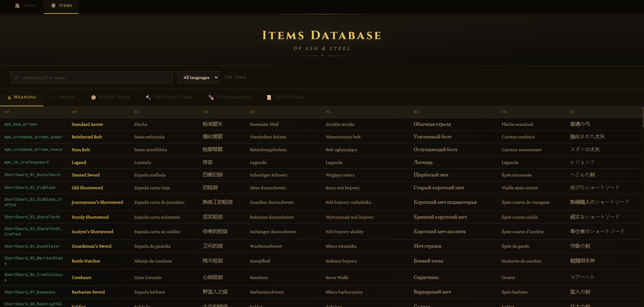This screenshot has width=644, height=307.
Task: Open the All languages dropdown
Action: [x=198, y=77]
